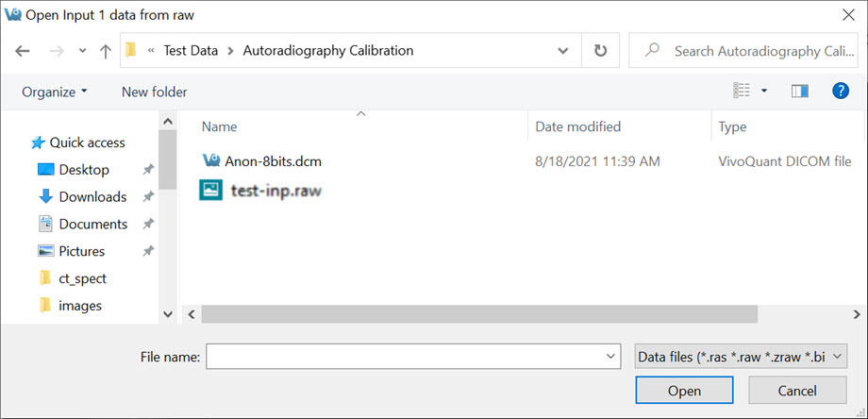The width and height of the screenshot is (868, 419).
Task: Open the file type filter dropdown
Action: click(x=742, y=356)
